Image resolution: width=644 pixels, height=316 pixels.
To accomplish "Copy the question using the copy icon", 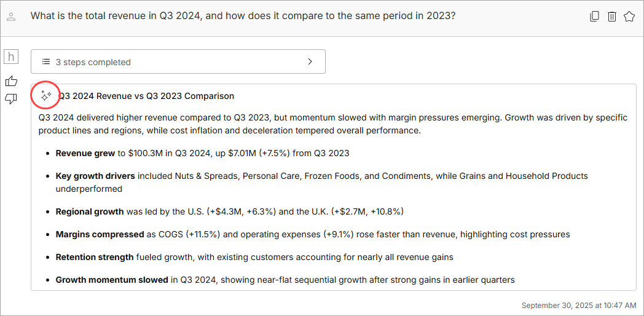I will [x=594, y=17].
